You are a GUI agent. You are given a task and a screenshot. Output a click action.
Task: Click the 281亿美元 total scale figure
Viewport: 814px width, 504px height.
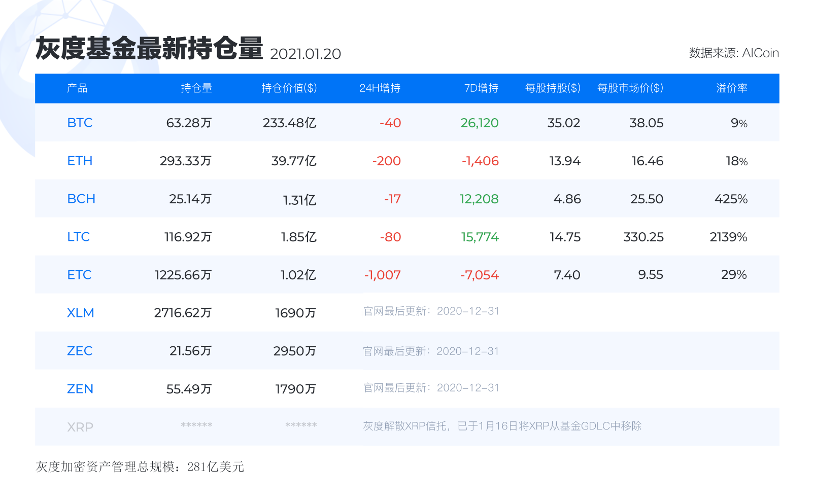tap(216, 467)
